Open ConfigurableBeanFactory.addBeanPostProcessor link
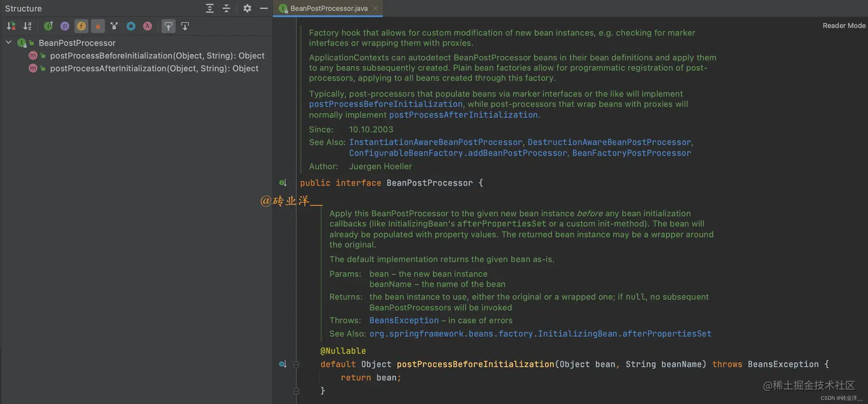 point(458,153)
